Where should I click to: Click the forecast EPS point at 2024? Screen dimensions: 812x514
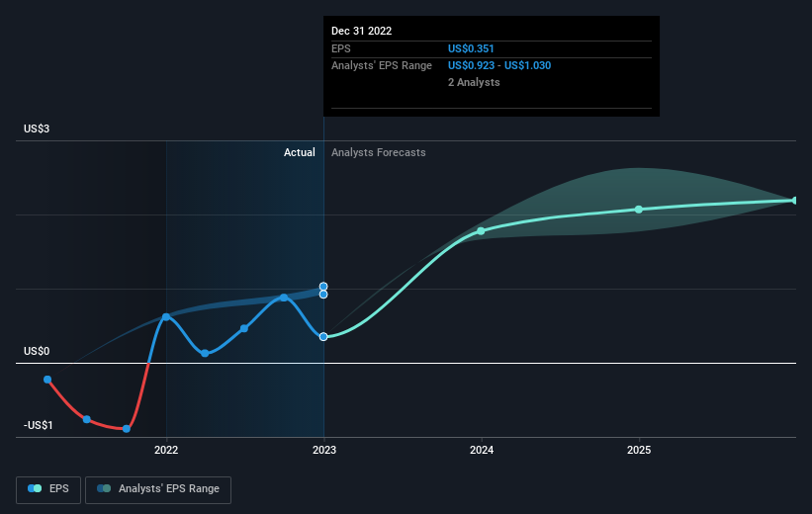(x=481, y=231)
